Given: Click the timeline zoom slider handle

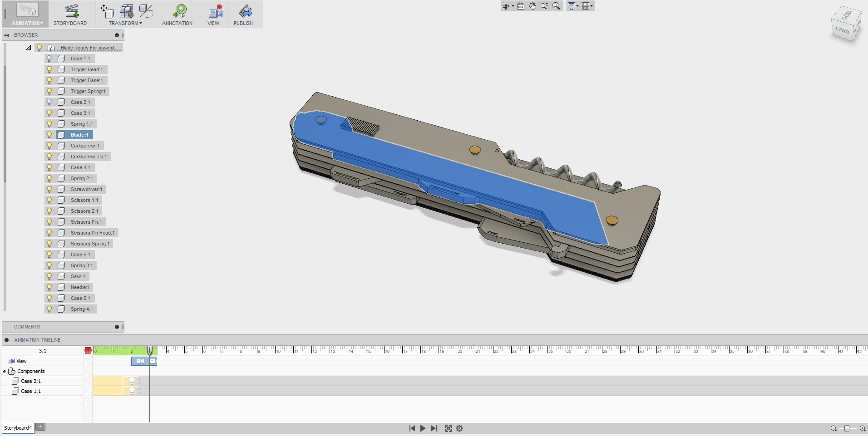Looking at the screenshot, I should point(847,428).
